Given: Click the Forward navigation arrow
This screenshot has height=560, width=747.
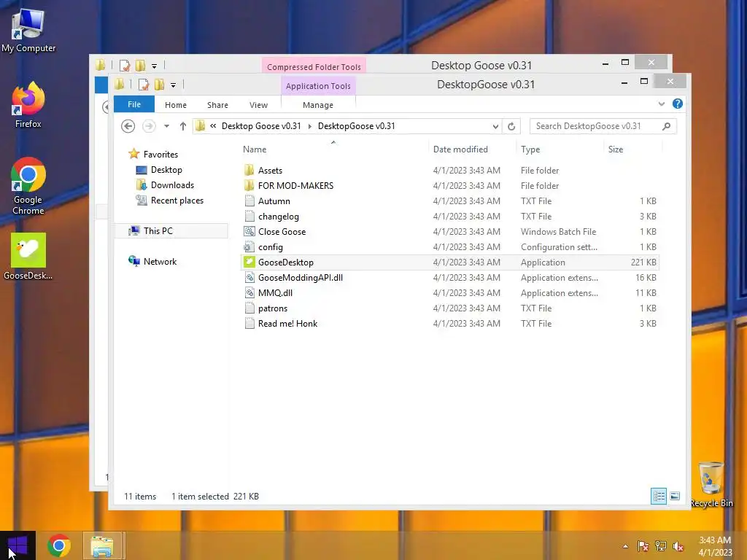Looking at the screenshot, I should click(149, 126).
